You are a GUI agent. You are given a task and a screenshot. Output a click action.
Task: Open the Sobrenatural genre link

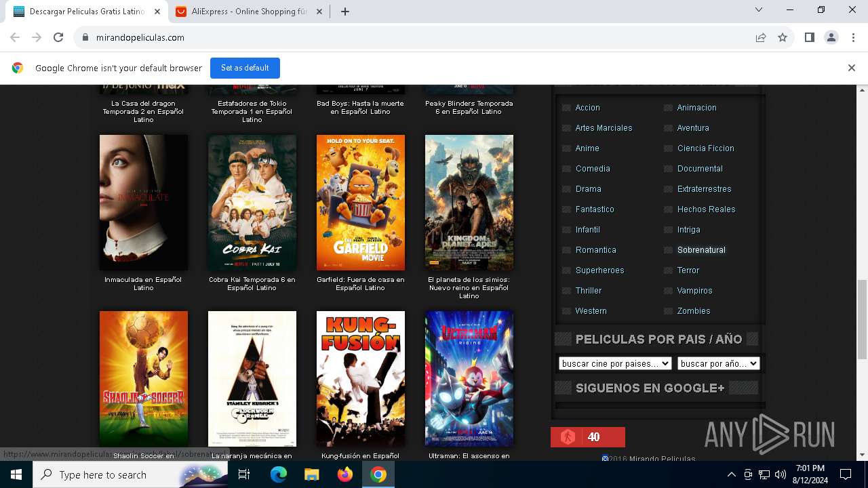click(x=701, y=250)
